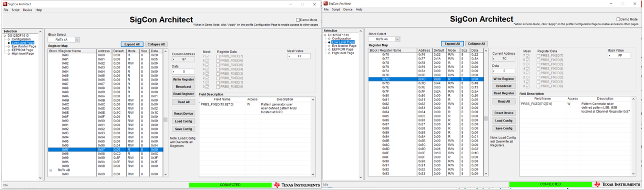Click Read Register in right window
644x190 pixels.
click(x=504, y=94)
